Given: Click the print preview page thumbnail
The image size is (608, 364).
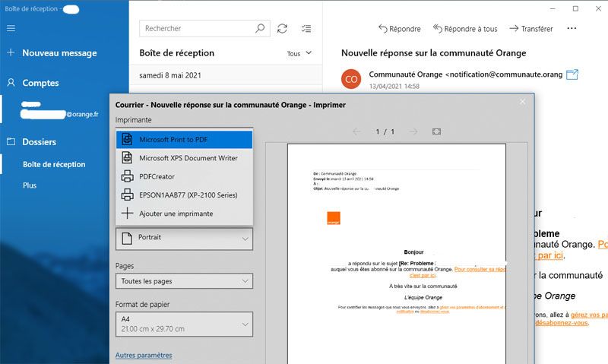Looking at the screenshot, I should tap(396, 254).
